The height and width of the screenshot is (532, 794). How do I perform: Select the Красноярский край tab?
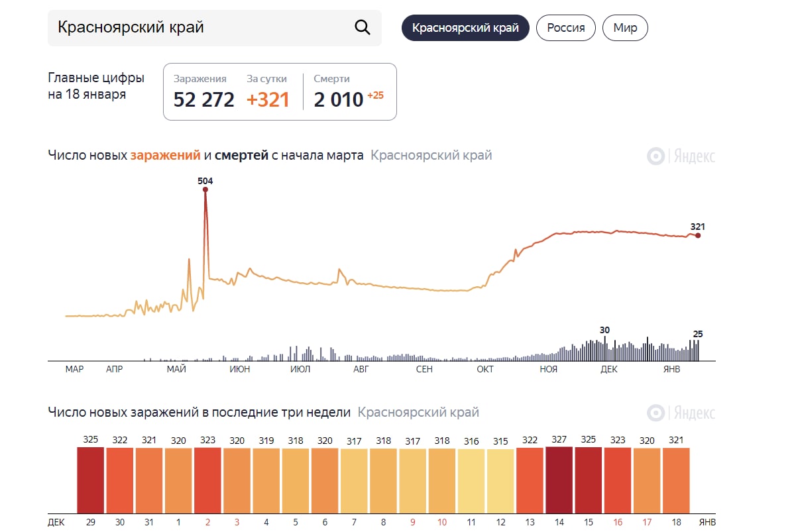(465, 28)
